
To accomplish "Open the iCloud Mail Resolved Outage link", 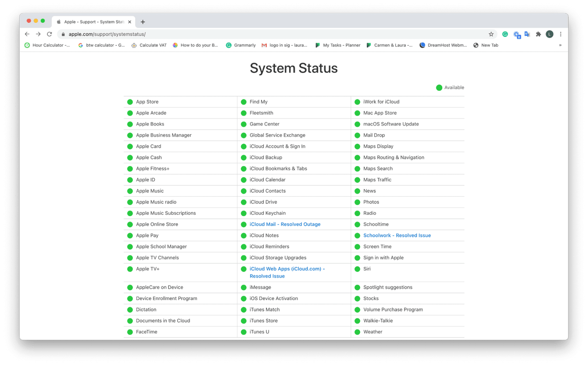I will [285, 224].
